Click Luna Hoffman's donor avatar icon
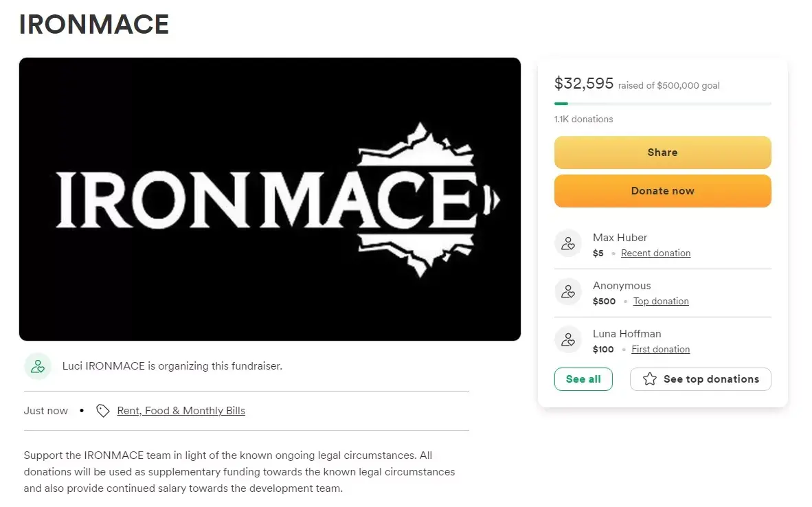 tap(568, 339)
